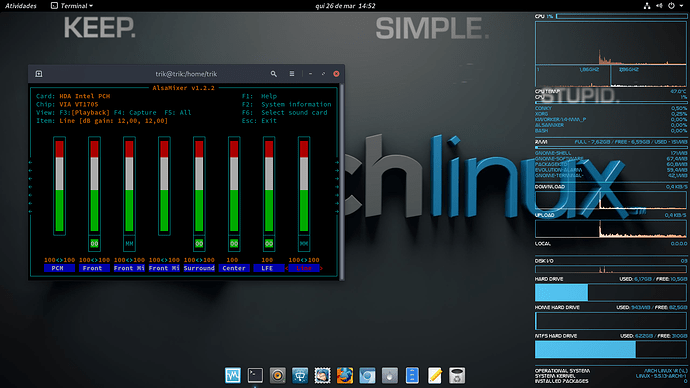Image resolution: width=690 pixels, height=388 pixels.
Task: Switch to F5 All view
Action: click(178, 113)
